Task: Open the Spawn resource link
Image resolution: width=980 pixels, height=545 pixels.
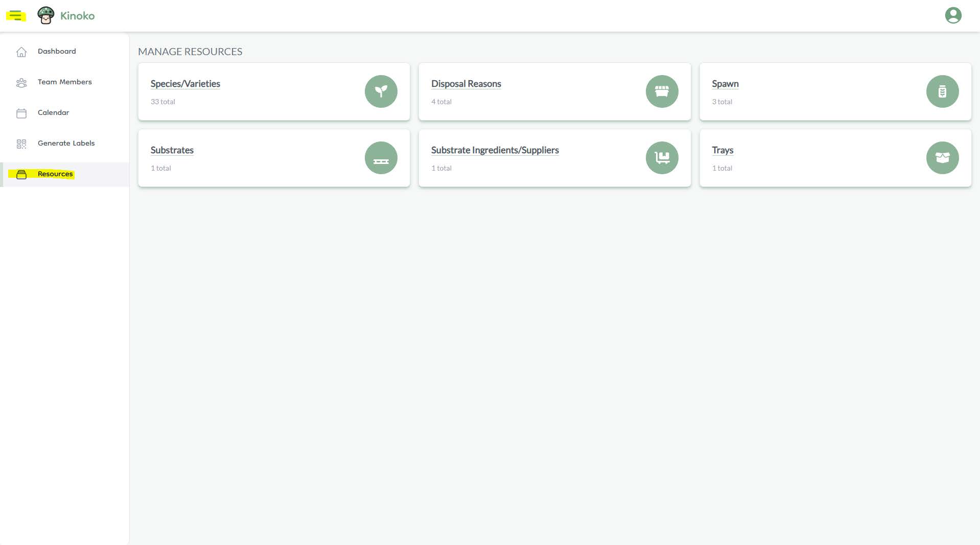Action: (x=725, y=84)
